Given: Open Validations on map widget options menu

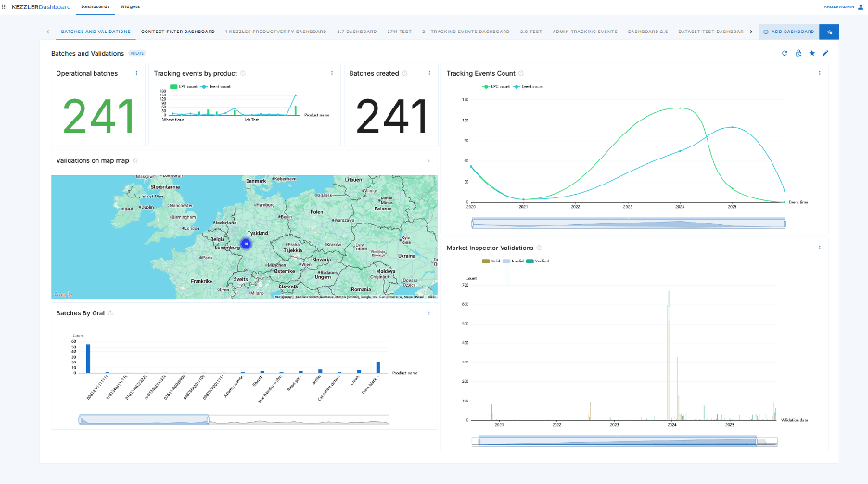Looking at the screenshot, I should [x=428, y=160].
